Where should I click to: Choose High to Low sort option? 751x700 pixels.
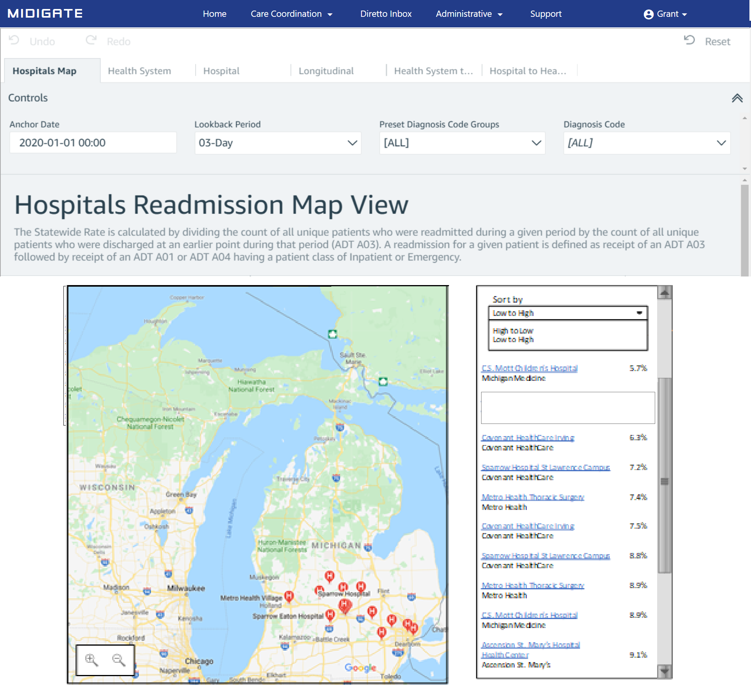[x=513, y=331]
